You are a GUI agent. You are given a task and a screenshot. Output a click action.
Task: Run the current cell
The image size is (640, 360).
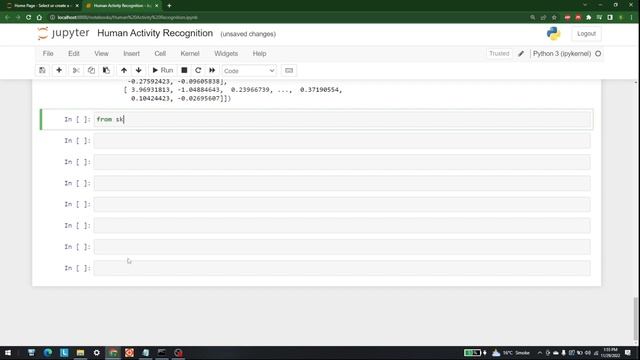(x=162, y=70)
